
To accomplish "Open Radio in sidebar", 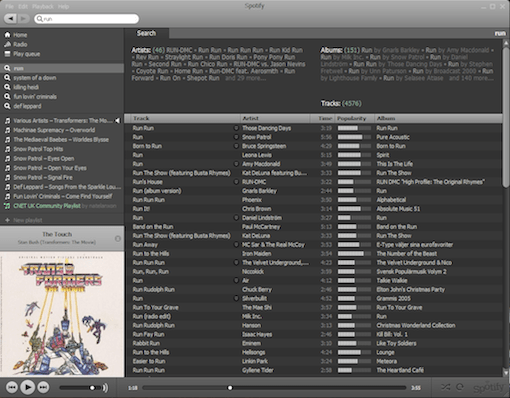I will (20, 44).
